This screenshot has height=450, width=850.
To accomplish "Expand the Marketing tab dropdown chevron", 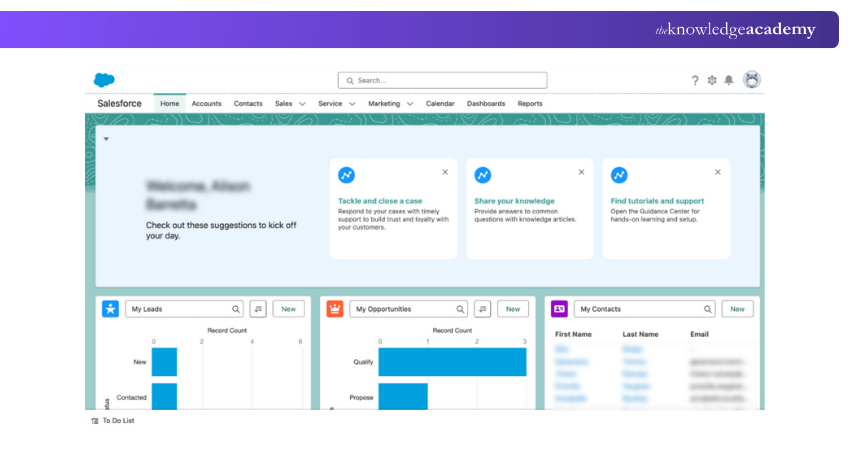I will point(410,104).
